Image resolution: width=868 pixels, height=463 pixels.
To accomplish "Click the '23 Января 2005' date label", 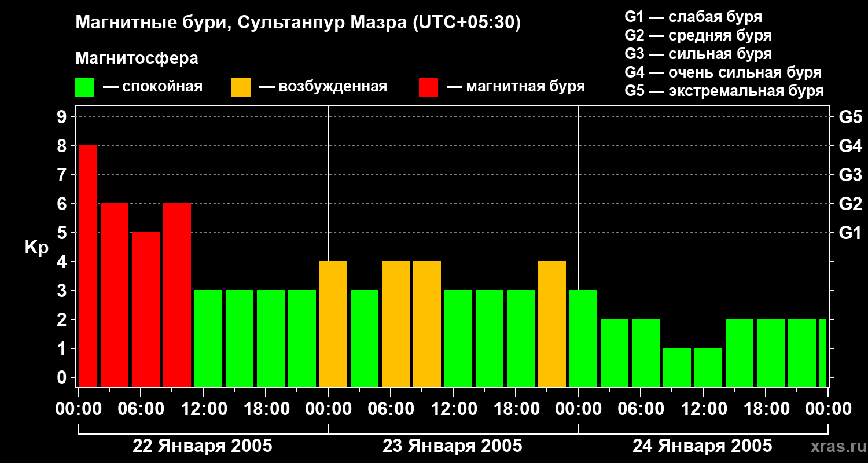I will tap(453, 446).
